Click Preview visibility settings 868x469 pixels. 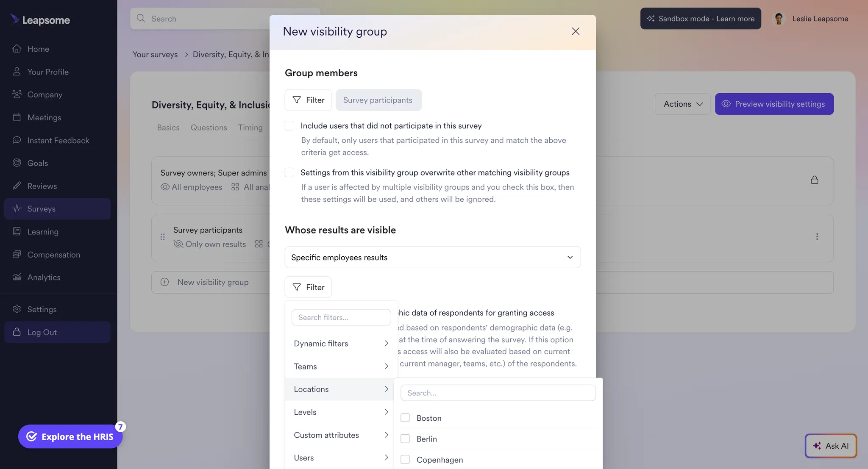[x=774, y=104]
